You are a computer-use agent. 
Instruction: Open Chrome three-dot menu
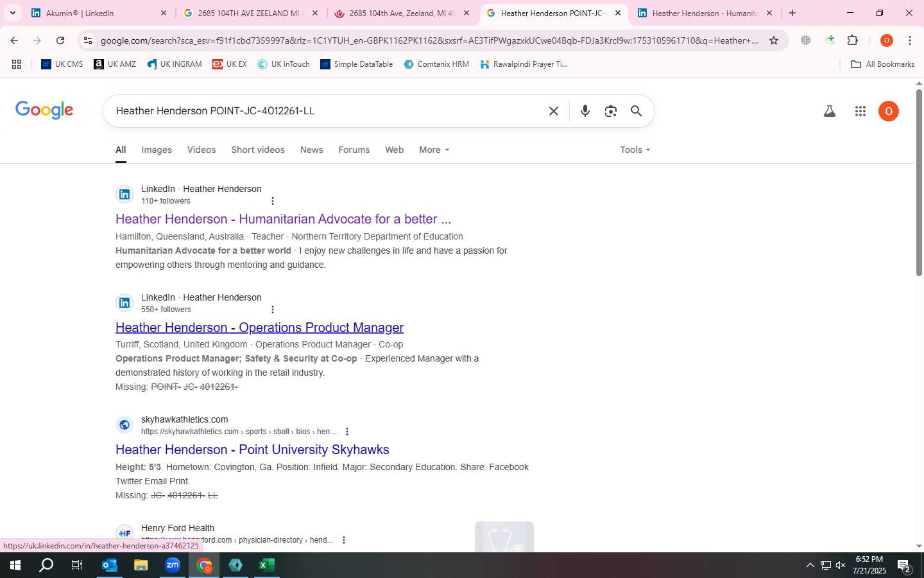click(x=910, y=40)
